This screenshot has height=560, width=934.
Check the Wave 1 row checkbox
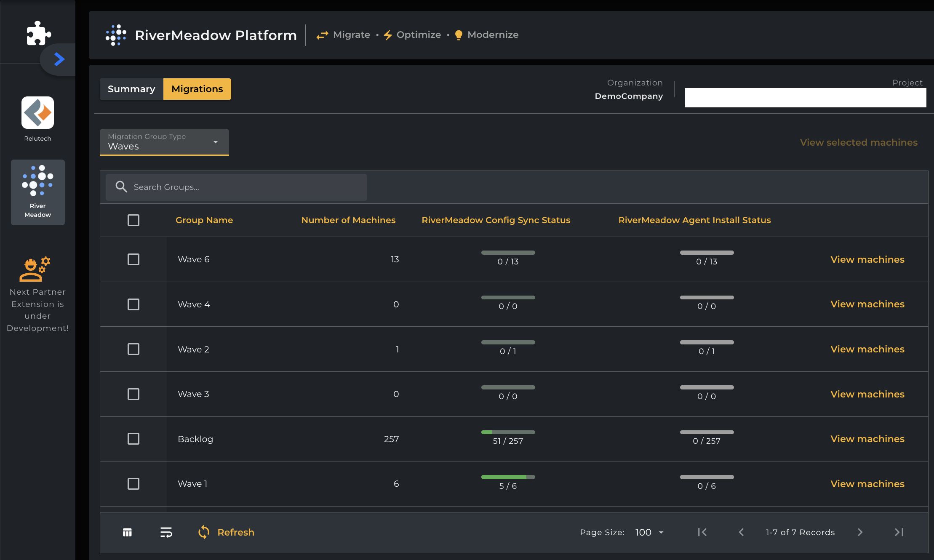133,484
